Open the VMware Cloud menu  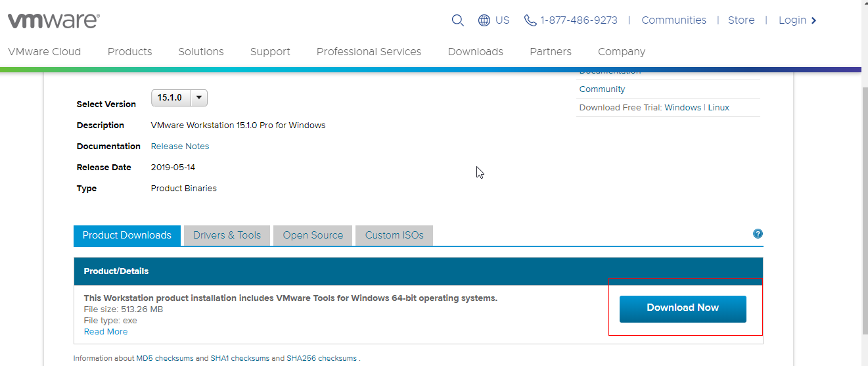(45, 51)
